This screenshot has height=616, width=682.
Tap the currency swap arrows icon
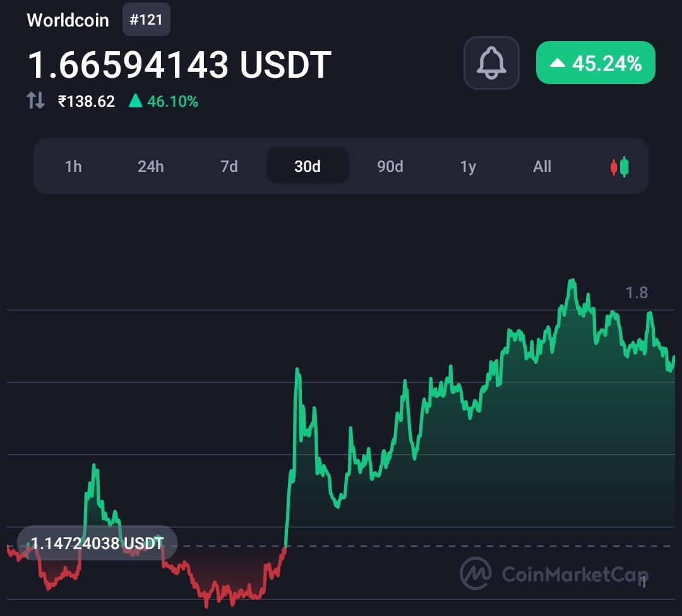(35, 100)
